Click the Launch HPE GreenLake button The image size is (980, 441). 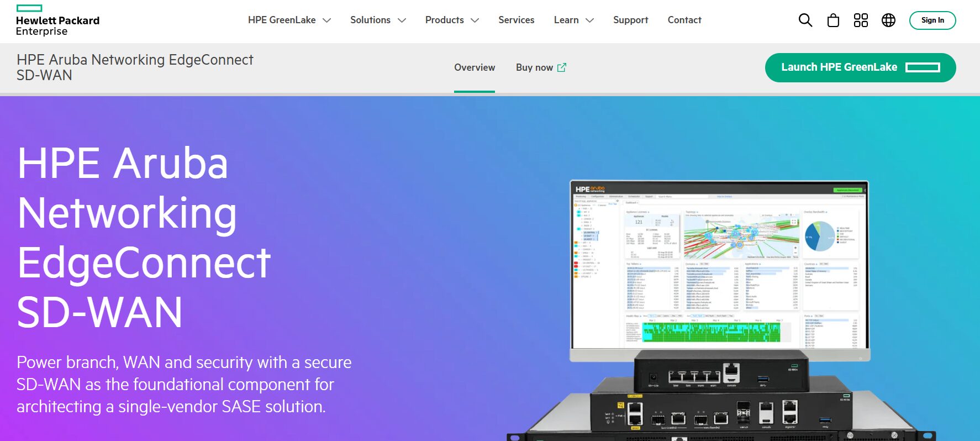tap(839, 67)
